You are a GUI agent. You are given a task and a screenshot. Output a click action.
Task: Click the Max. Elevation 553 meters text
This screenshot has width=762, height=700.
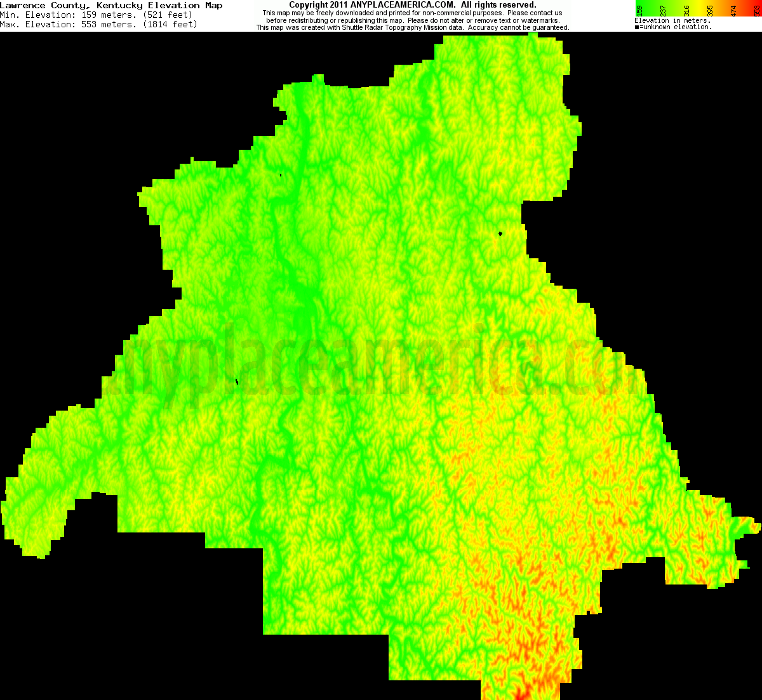point(95,24)
